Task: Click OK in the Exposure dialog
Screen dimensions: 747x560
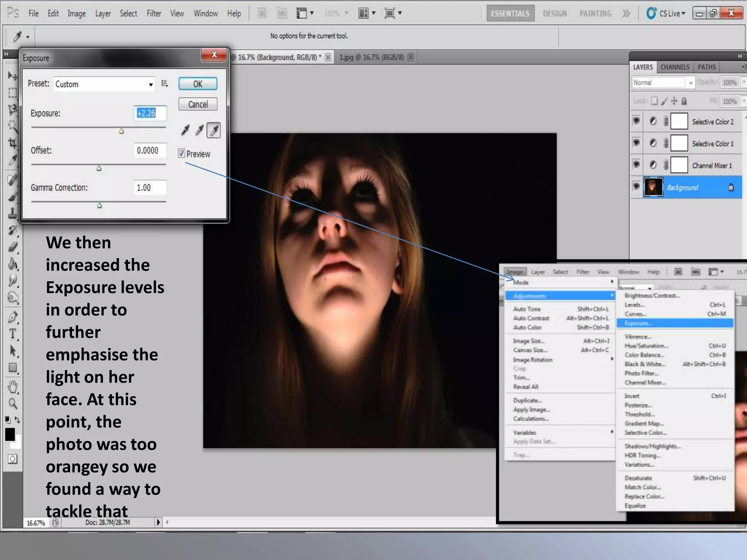Action: click(x=198, y=84)
